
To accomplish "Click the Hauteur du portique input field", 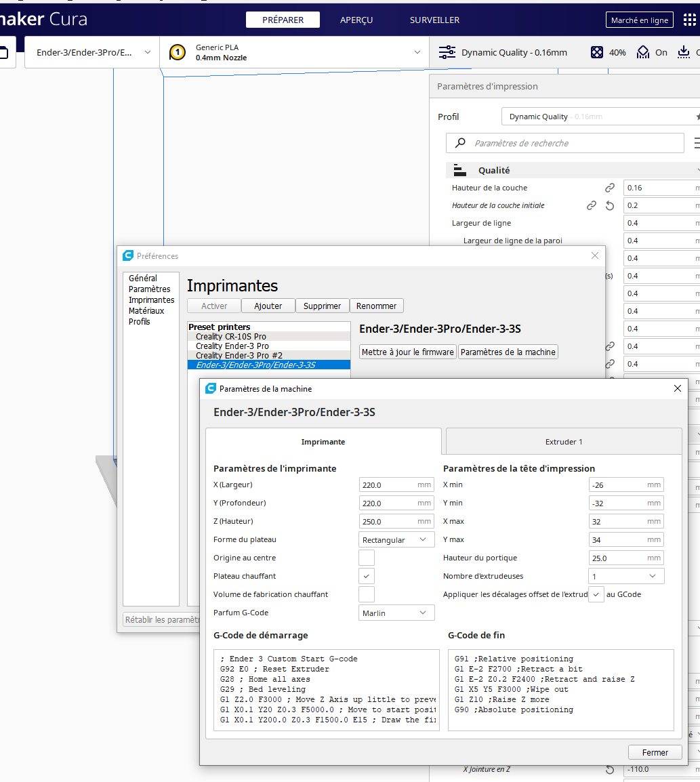I will pos(626,558).
